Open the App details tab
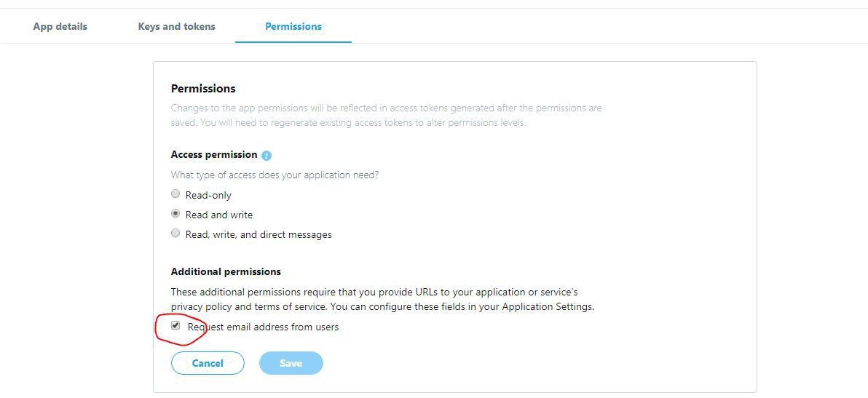The image size is (868, 398). [x=60, y=26]
